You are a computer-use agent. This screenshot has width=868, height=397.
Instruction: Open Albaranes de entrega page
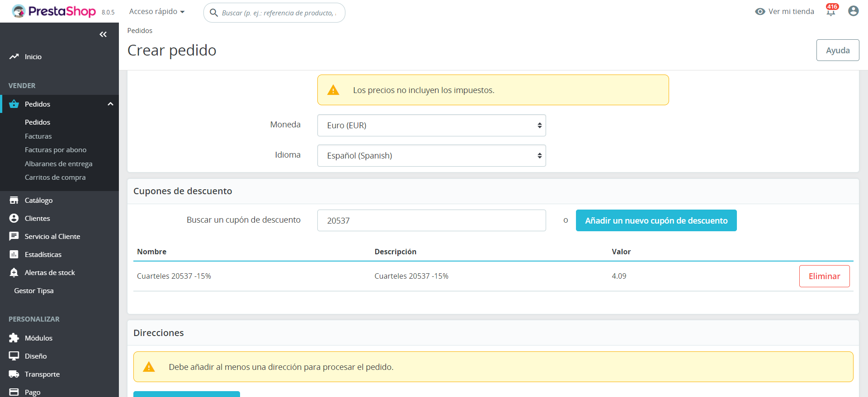click(58, 163)
